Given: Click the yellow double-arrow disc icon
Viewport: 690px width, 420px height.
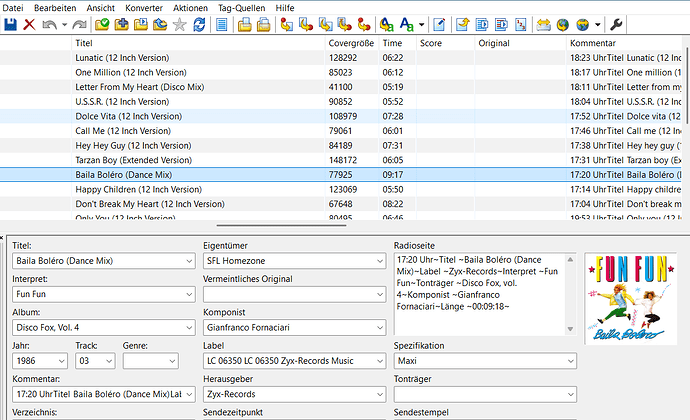Looking at the screenshot, I should (x=543, y=25).
